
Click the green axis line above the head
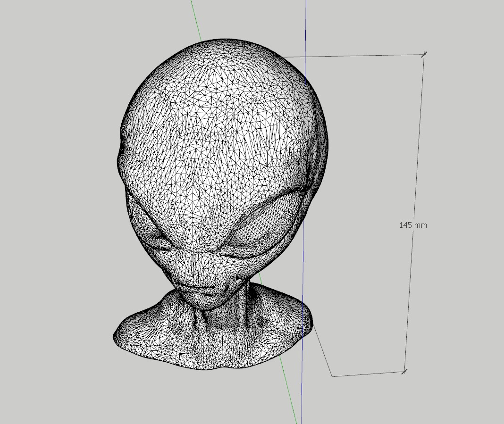point(196,19)
